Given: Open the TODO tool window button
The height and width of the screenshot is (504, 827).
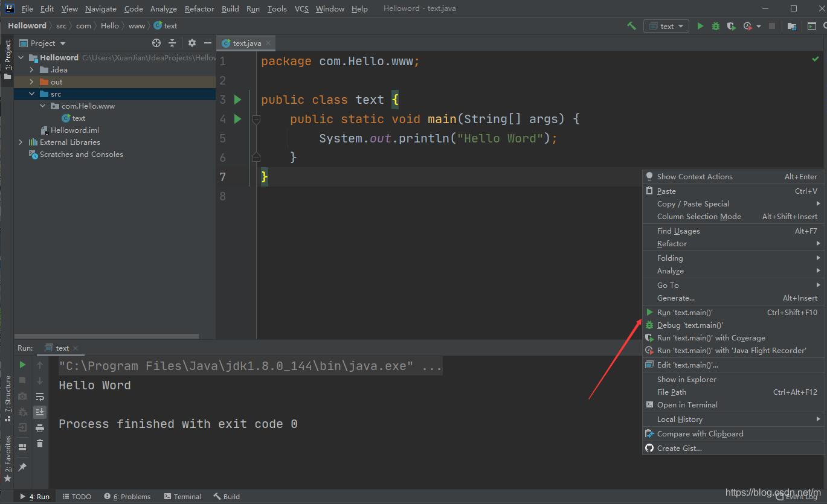Looking at the screenshot, I should [77, 496].
